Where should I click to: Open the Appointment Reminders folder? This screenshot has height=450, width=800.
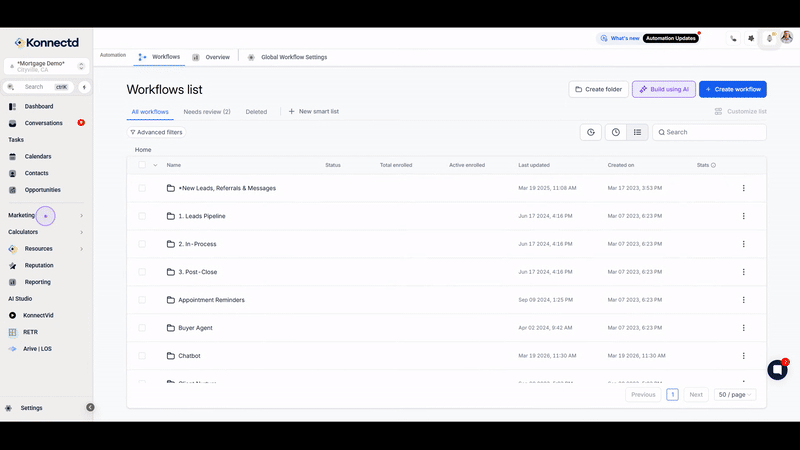click(211, 300)
